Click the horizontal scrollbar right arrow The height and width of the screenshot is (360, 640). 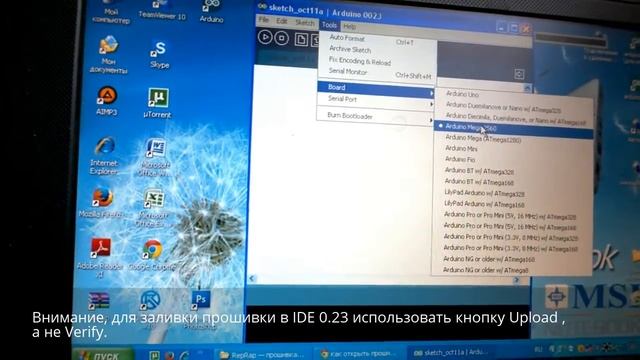pos(517,280)
